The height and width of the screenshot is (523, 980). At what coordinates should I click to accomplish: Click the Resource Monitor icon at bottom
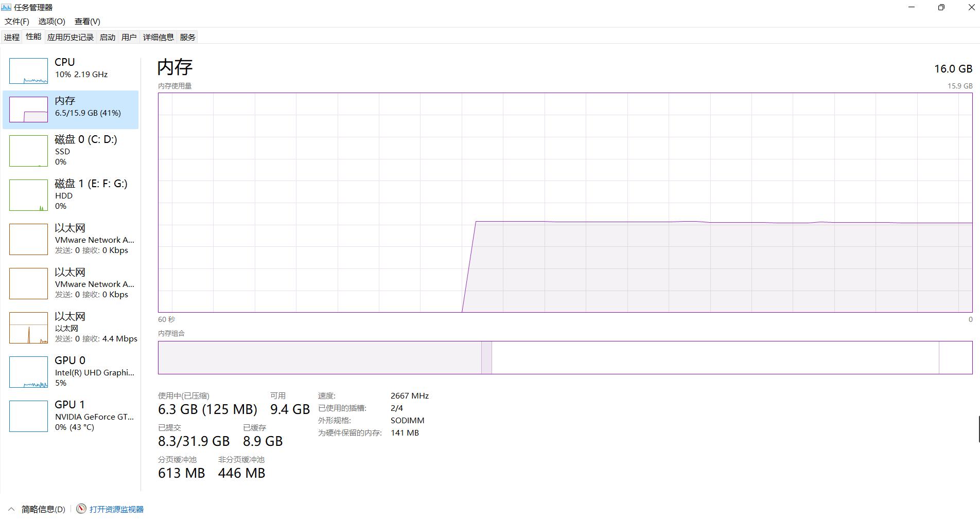click(81, 509)
